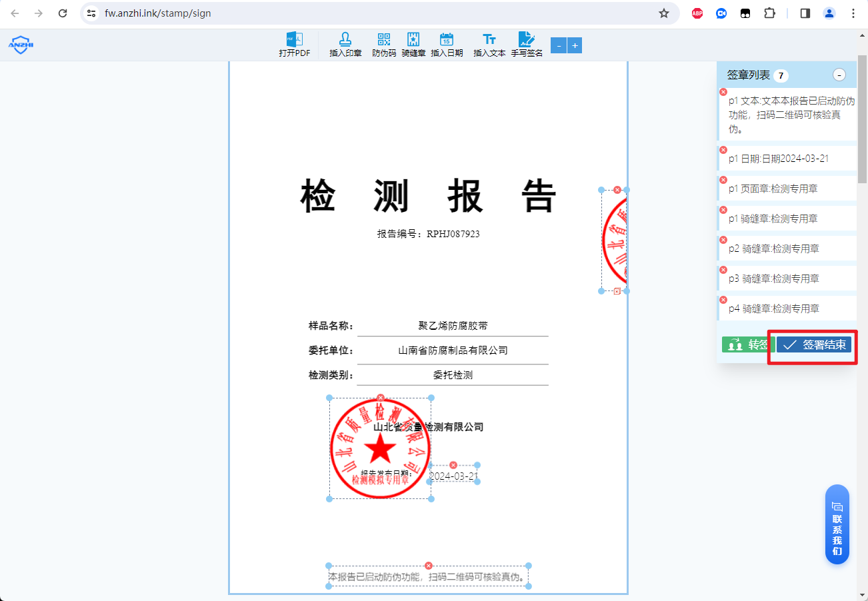Select the 插入文本 text insertion tool
The height and width of the screenshot is (601, 868).
[x=489, y=44]
